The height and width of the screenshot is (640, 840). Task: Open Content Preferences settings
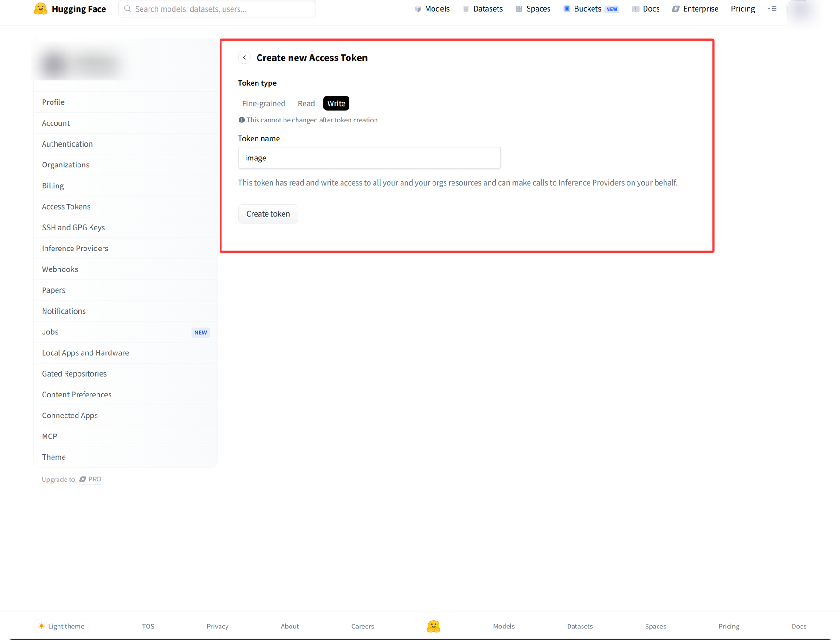[125, 394]
